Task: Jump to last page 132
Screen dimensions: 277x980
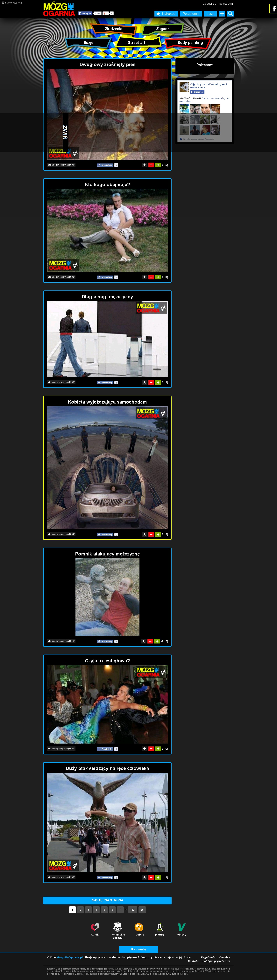Action: pos(132,910)
